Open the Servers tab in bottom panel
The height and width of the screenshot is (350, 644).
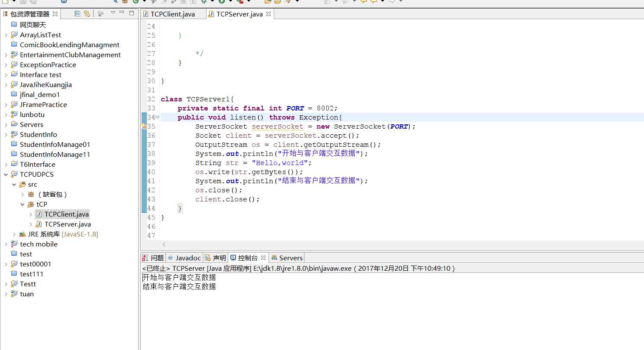(x=287, y=258)
